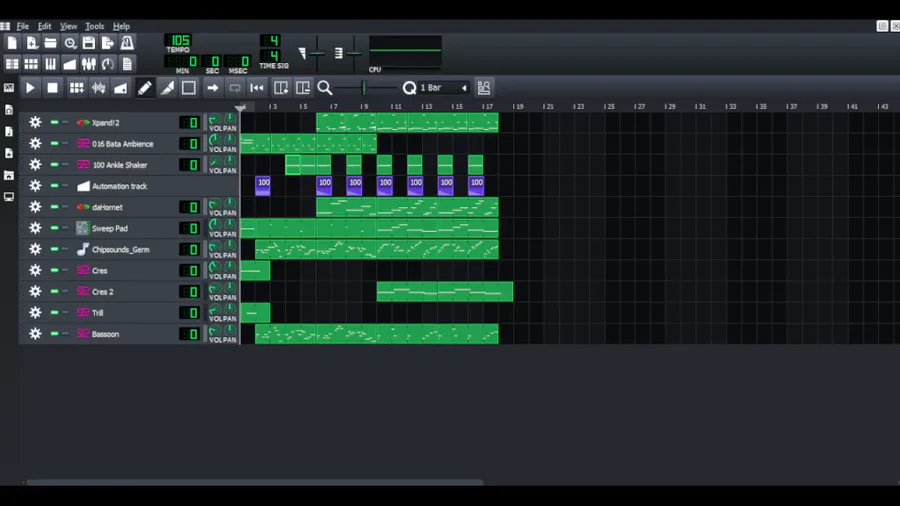Open the Instrument Plugins sidebar panel
The image size is (900, 506).
(x=9, y=88)
